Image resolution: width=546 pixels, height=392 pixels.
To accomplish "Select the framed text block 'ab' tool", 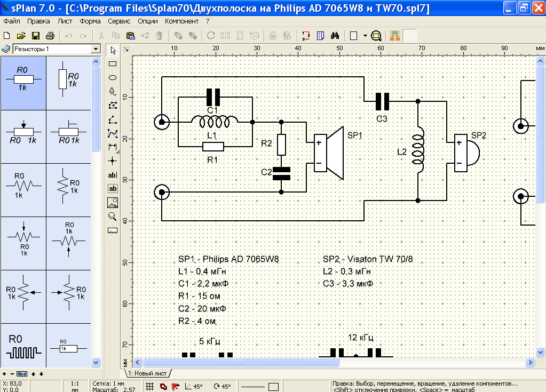I will point(113,188).
